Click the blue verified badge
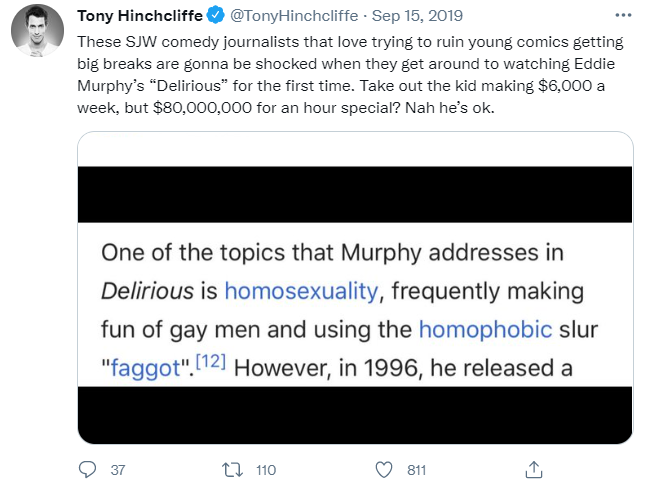This screenshot has height=485, width=648. coord(214,16)
